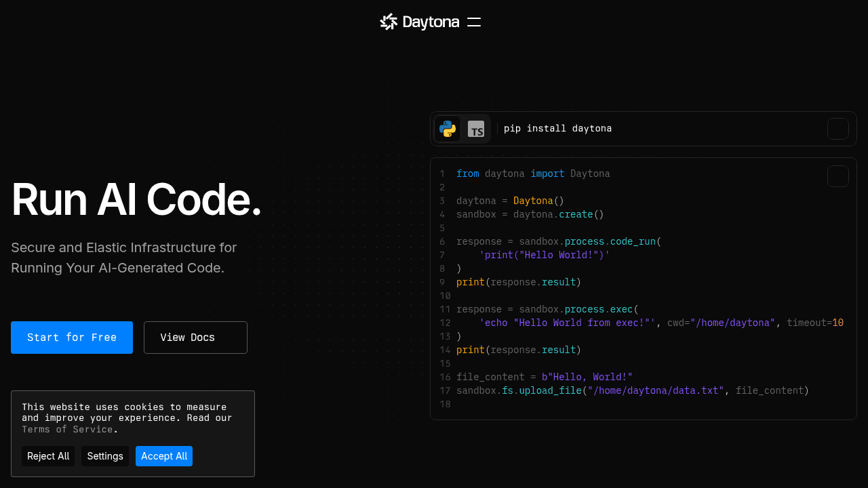
Task: Open the language selector in the code header
Action: click(462, 129)
